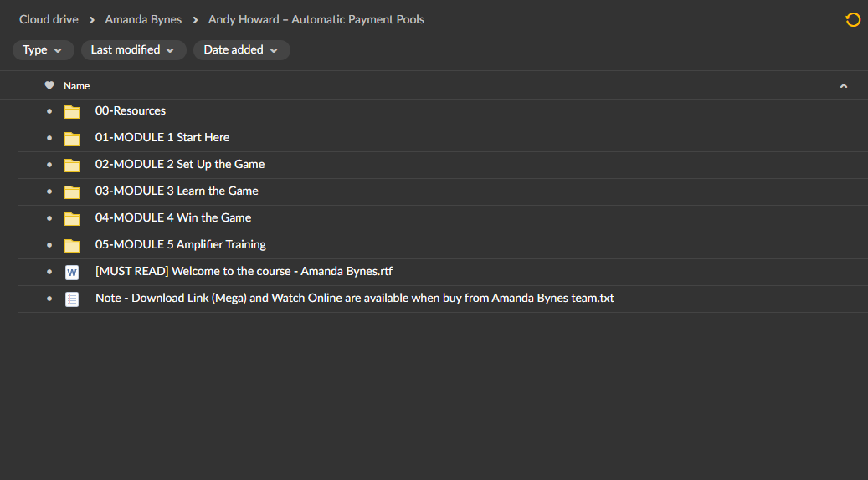Open the Last modified filter dropdown

click(x=133, y=50)
